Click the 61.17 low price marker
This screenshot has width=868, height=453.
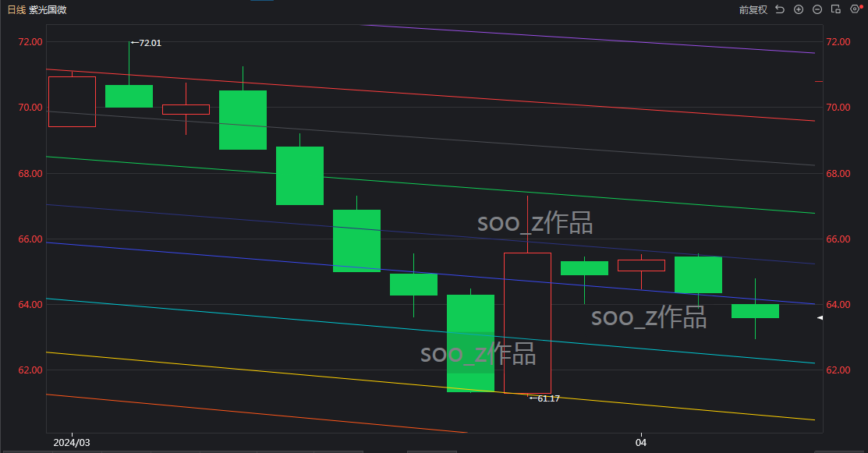click(x=544, y=398)
